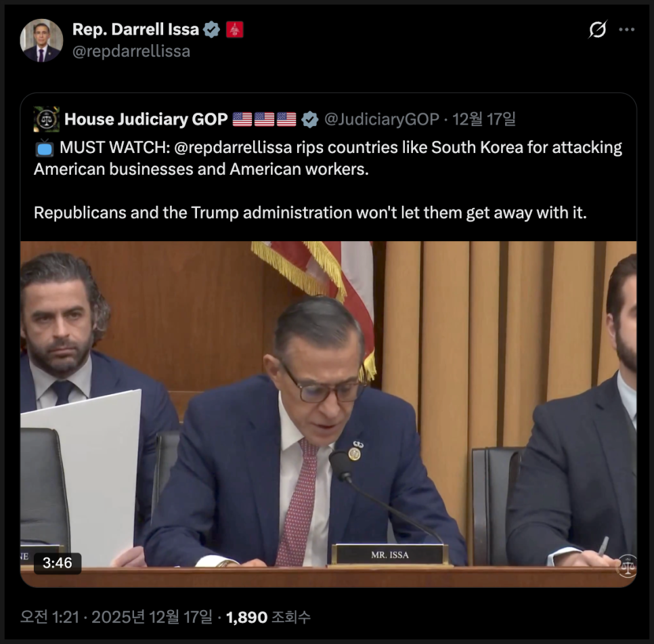Open House Judiciary GOP's avatar icon
The image size is (654, 644).
pos(47,119)
